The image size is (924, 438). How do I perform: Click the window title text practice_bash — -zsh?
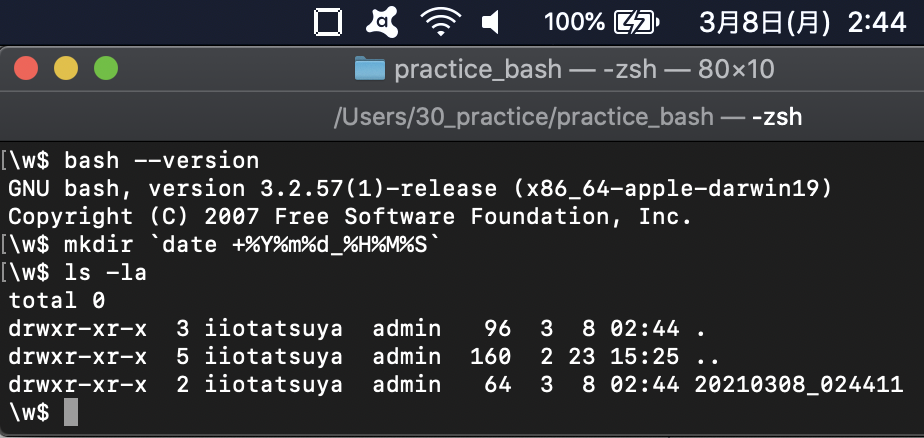coord(584,69)
